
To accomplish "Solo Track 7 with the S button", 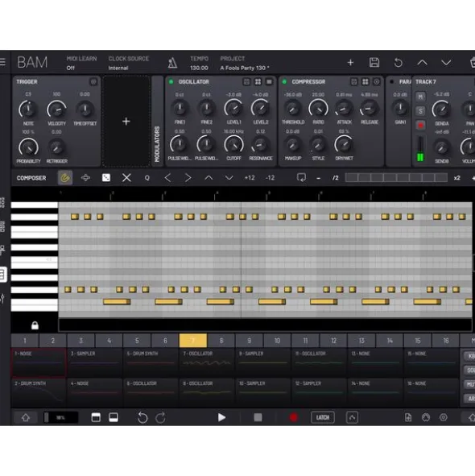I will coord(420,111).
